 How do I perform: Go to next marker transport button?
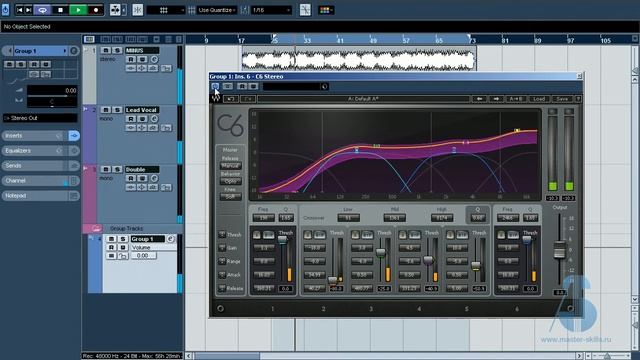(29, 10)
